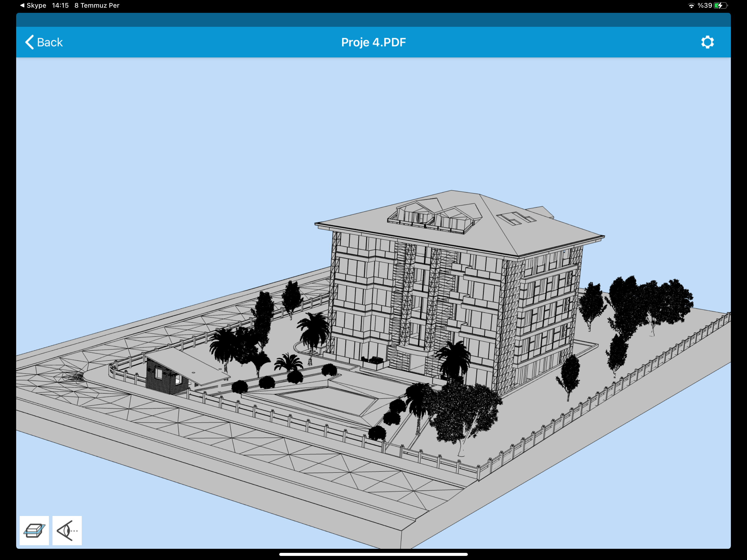Viewport: 747px width, 560px height.
Task: Tap the 14:15 clock in status bar
Action: (x=60, y=5)
